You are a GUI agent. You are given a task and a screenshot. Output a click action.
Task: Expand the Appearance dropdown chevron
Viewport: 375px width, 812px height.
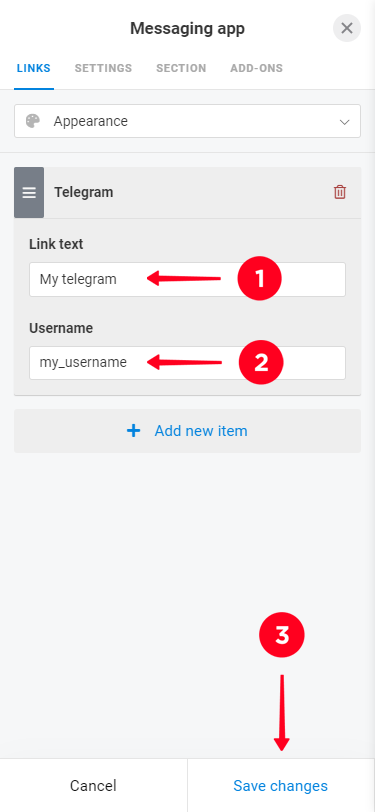[x=344, y=122]
